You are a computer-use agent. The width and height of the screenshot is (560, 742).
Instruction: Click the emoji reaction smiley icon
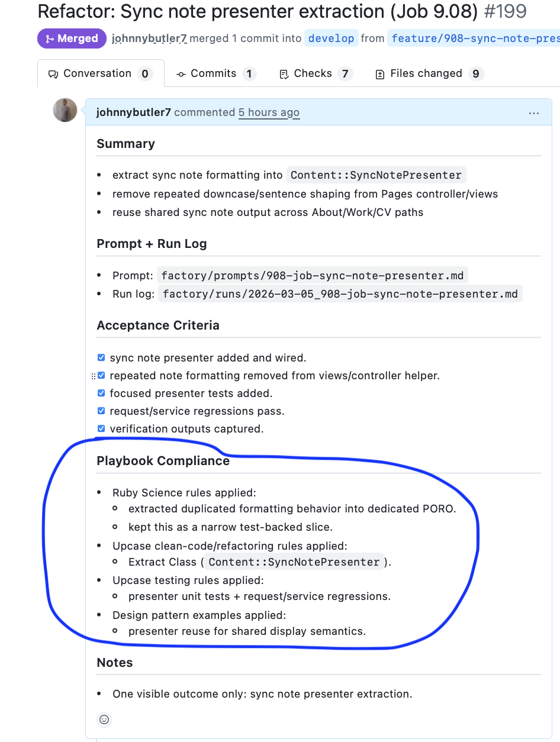[x=104, y=720]
